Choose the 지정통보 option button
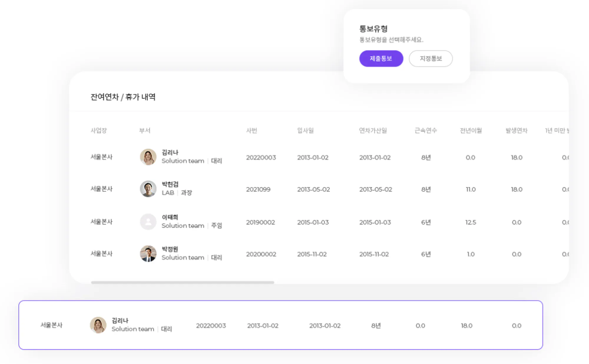The height and width of the screenshot is (364, 589). [x=431, y=59]
